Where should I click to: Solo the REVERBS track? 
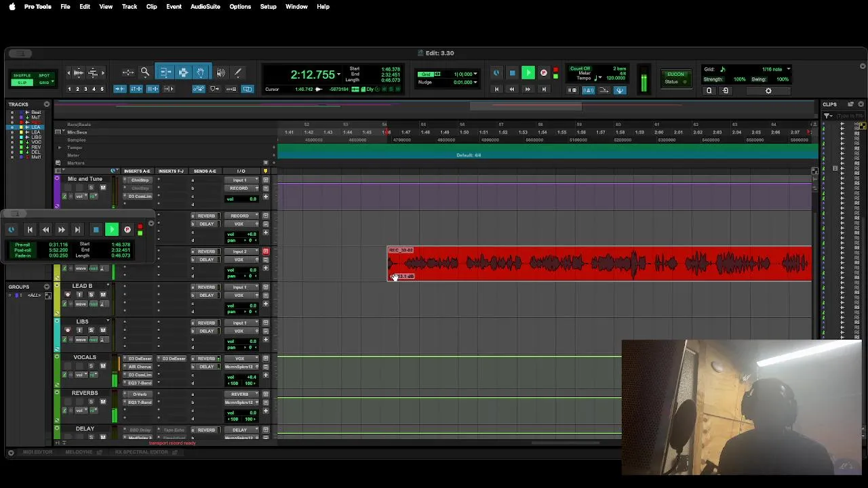point(91,402)
